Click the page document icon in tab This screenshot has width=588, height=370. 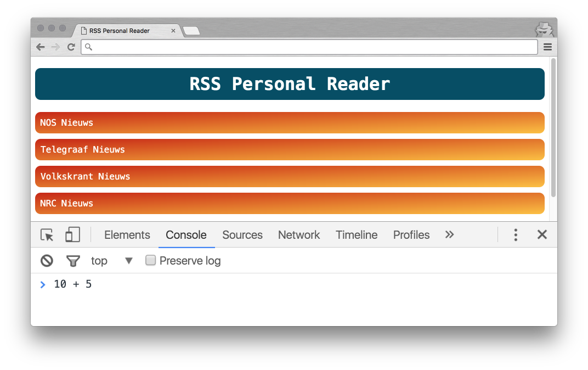[x=84, y=31]
